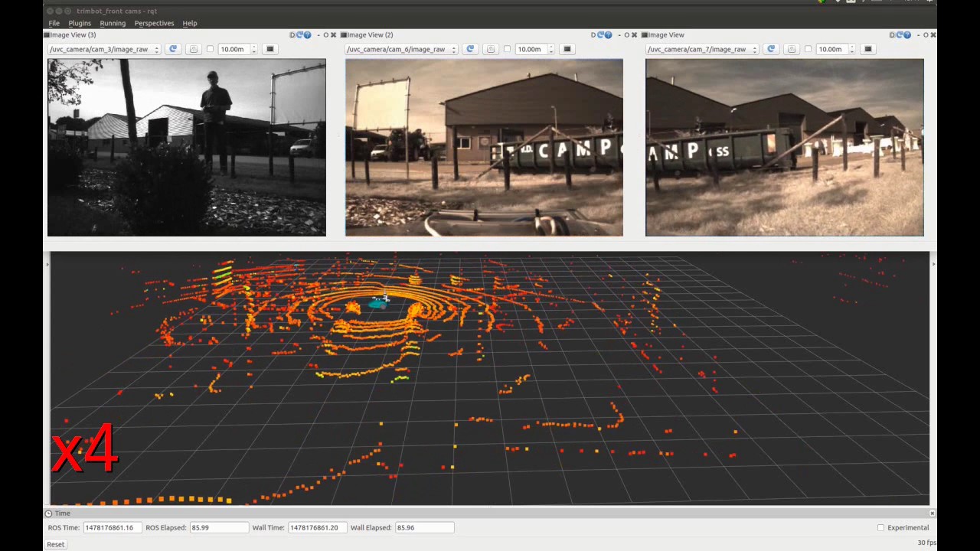
Task: Refresh topics in the cam_7 image view
Action: [771, 49]
